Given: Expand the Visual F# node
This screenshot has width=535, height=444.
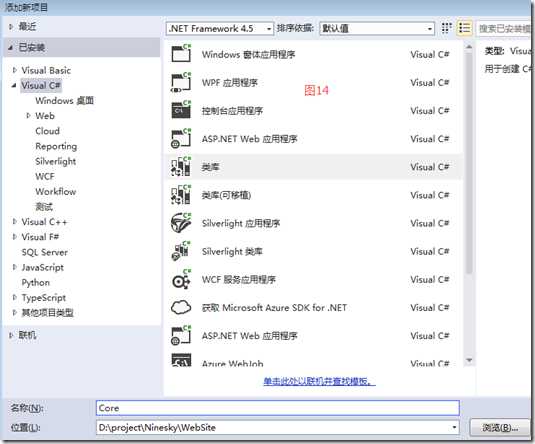Looking at the screenshot, I should 14,237.
